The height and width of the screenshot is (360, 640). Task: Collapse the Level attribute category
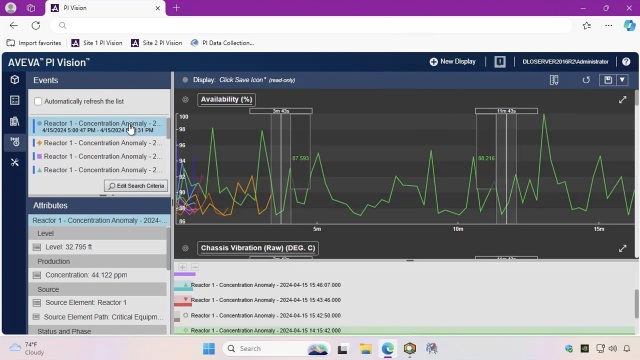click(x=98, y=233)
